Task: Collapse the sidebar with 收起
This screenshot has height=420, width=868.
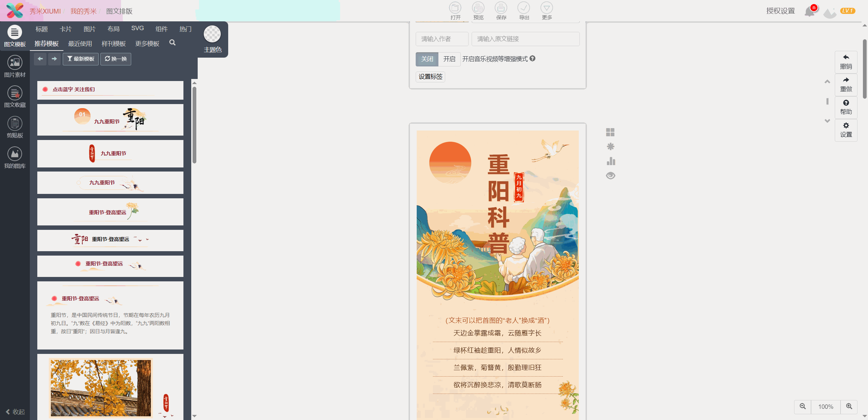Action: point(15,412)
